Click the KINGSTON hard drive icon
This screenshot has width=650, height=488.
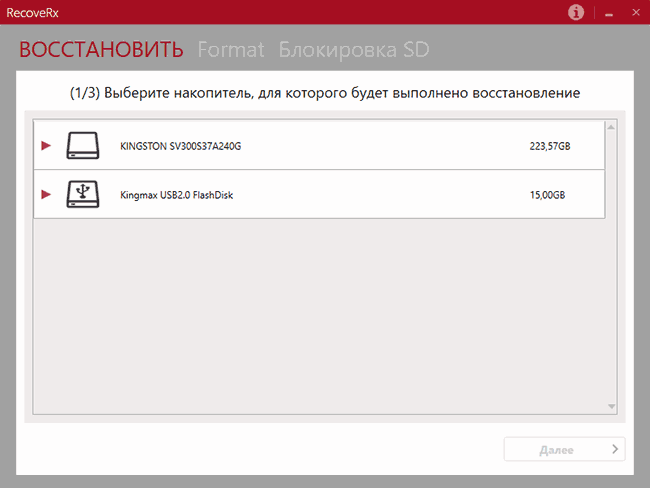click(83, 146)
